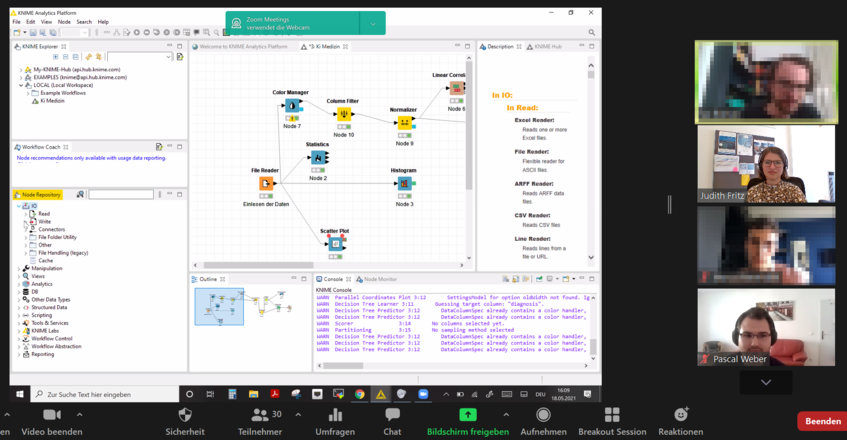Click Explorer expand-all plus icon
This screenshot has width=847, height=440.
55,57
